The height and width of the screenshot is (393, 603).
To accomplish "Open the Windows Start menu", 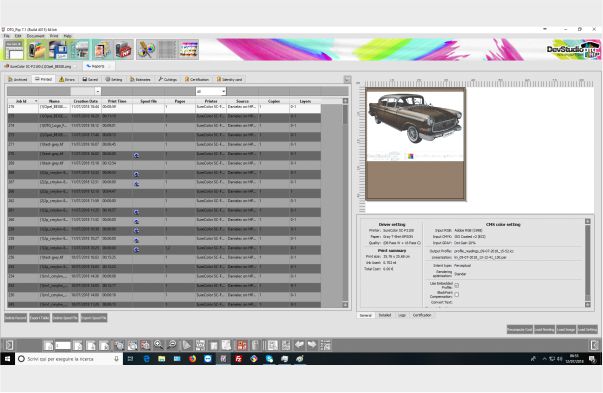I will [7, 359].
